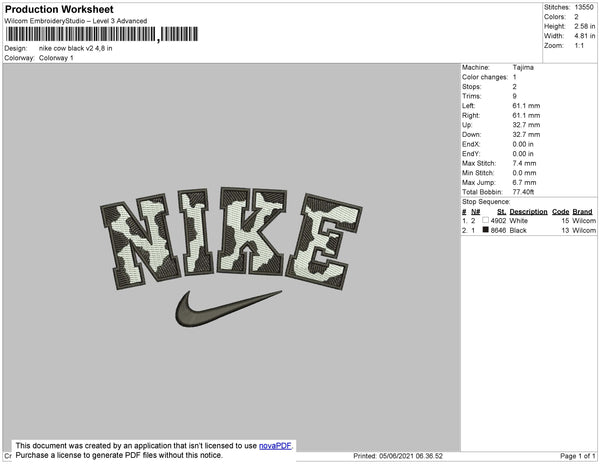Select "Purchase a license" notice line
The height and width of the screenshot is (464, 600).
click(x=119, y=455)
